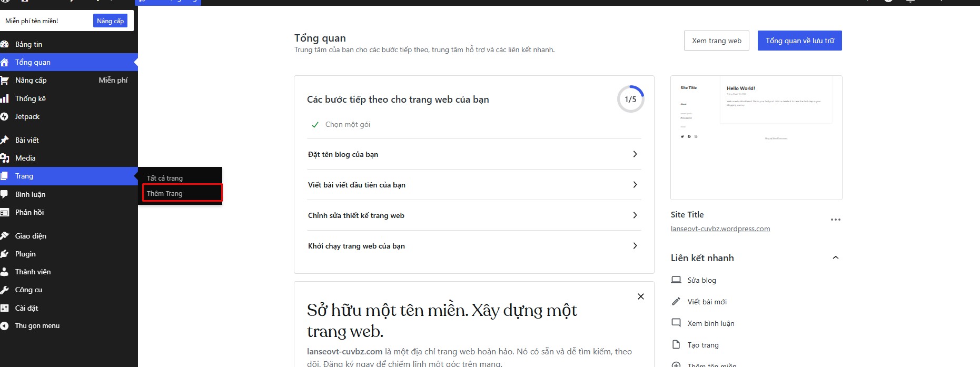Click the Sửa blog quick link

point(701,280)
